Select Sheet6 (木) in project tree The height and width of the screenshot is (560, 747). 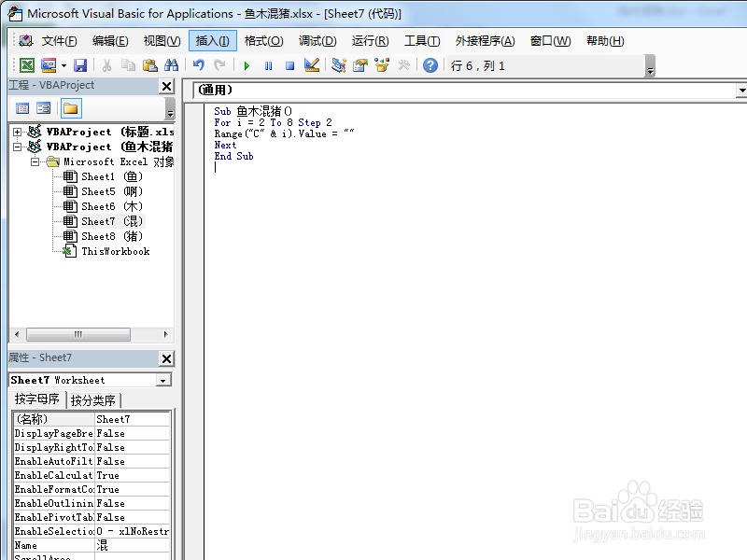tap(104, 206)
